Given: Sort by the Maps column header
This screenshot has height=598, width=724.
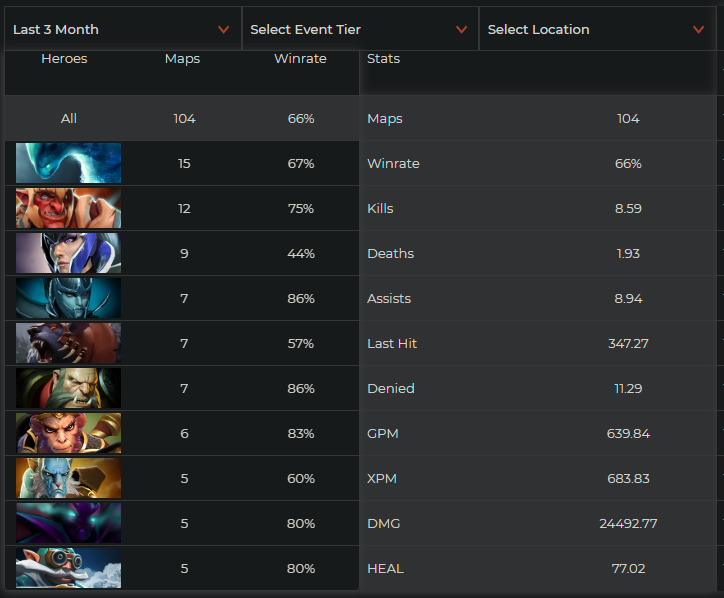Looking at the screenshot, I should [x=182, y=59].
